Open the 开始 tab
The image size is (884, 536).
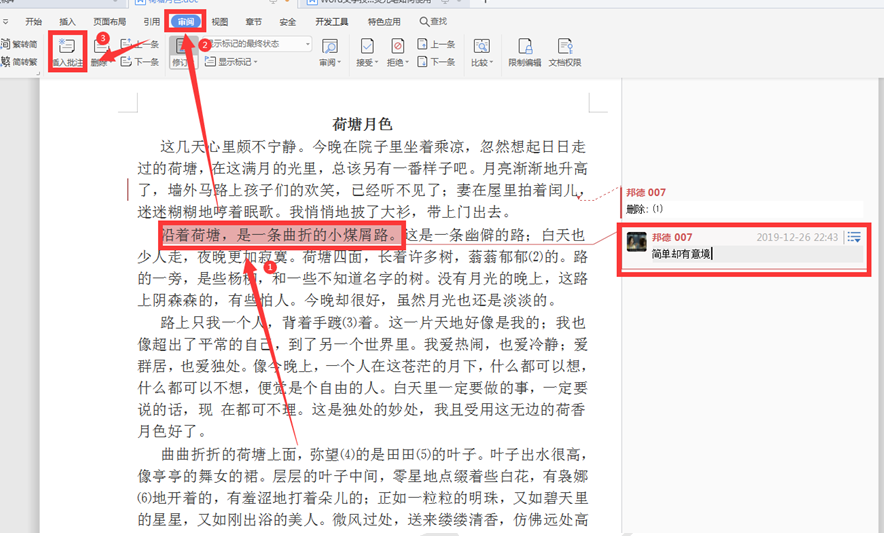[x=34, y=21]
